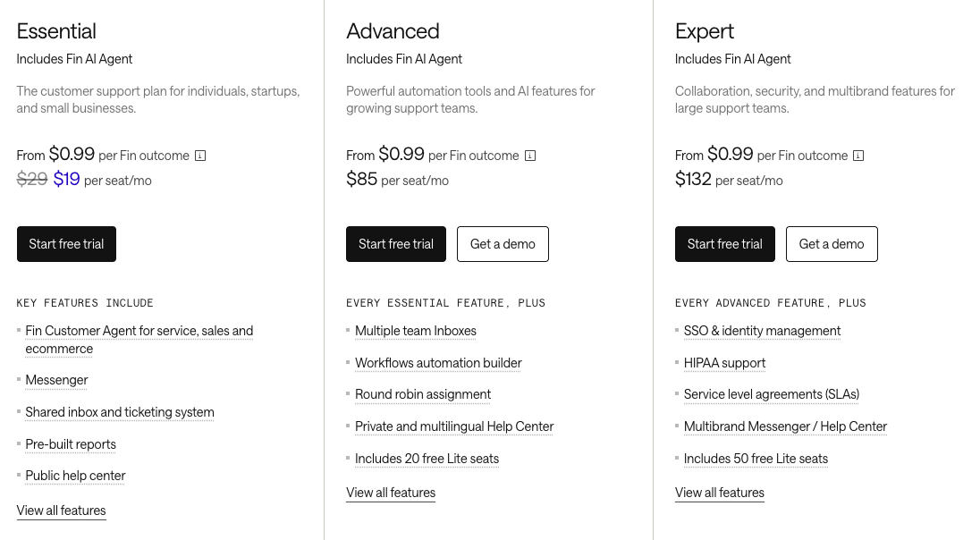Viewport: 980px width, 540px height.
Task: Open Round robin assignment feature info
Action: tap(423, 394)
